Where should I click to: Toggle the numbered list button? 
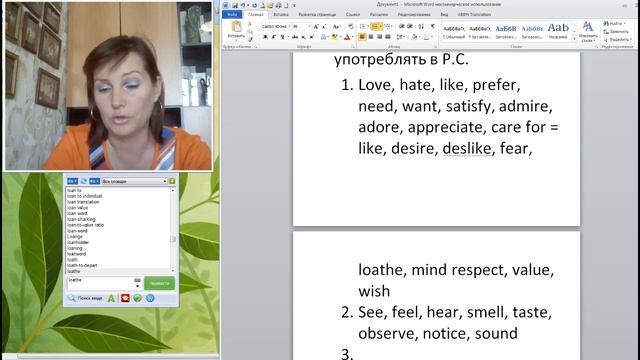point(375,27)
